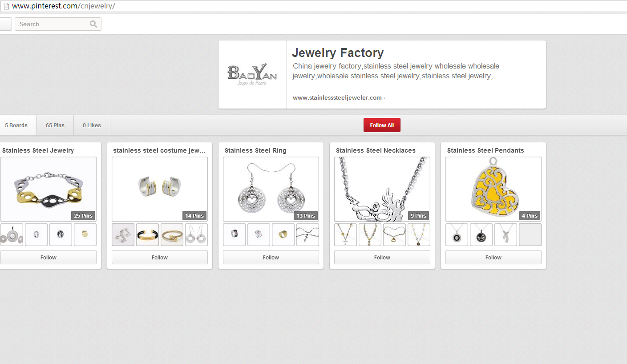
Task: Open the 5 Boards tab
Action: (x=16, y=125)
